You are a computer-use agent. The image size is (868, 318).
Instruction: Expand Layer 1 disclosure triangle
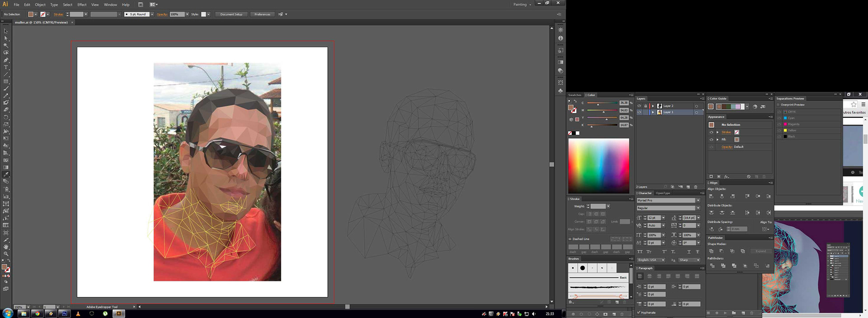point(653,112)
